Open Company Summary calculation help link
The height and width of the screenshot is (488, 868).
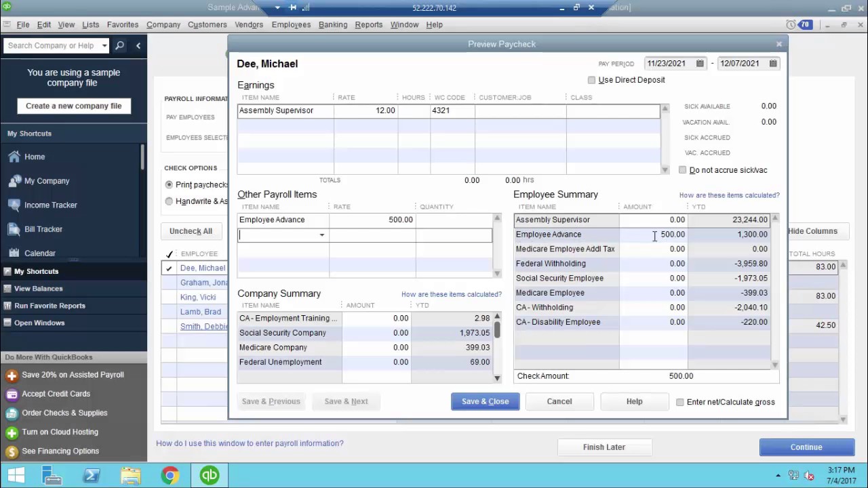452,294
